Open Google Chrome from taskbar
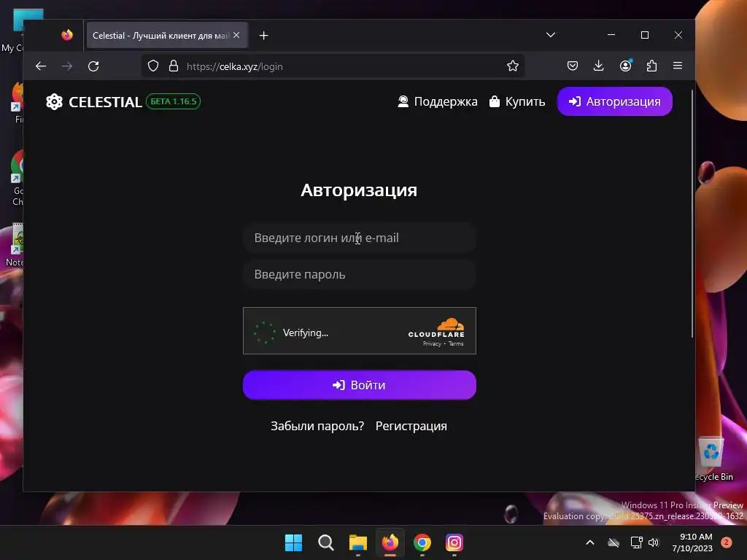The width and height of the screenshot is (747, 560). click(x=422, y=542)
